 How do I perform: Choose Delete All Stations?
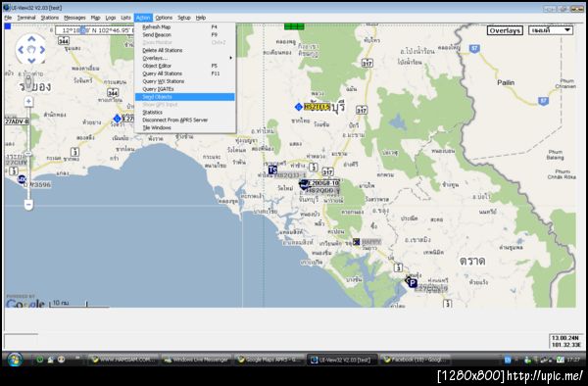click(x=185, y=50)
